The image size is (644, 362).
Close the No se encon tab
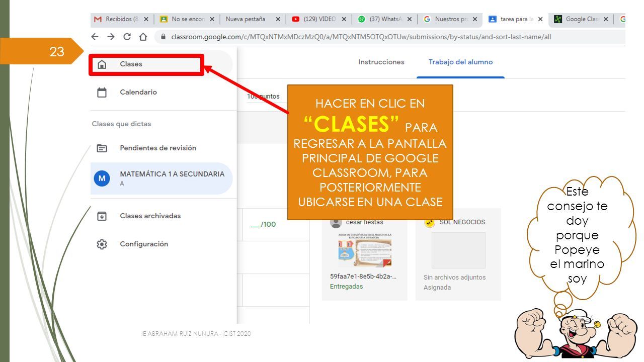pyautogui.click(x=212, y=19)
